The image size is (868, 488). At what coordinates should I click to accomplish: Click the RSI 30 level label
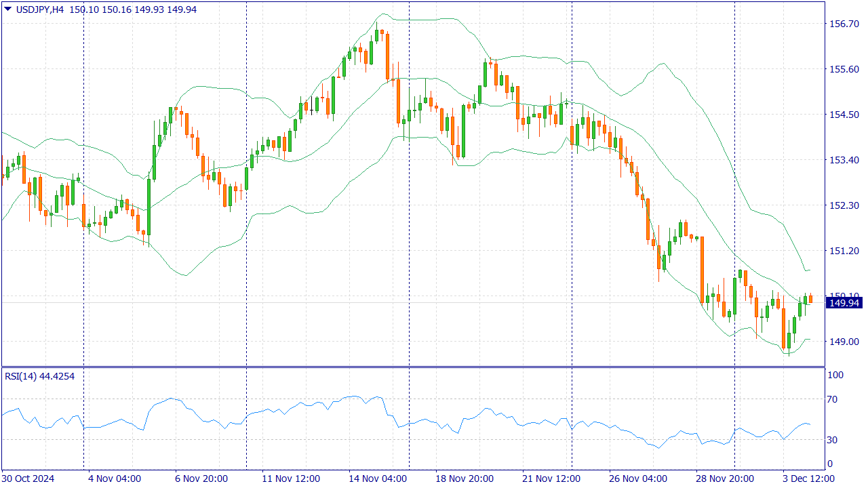833,440
